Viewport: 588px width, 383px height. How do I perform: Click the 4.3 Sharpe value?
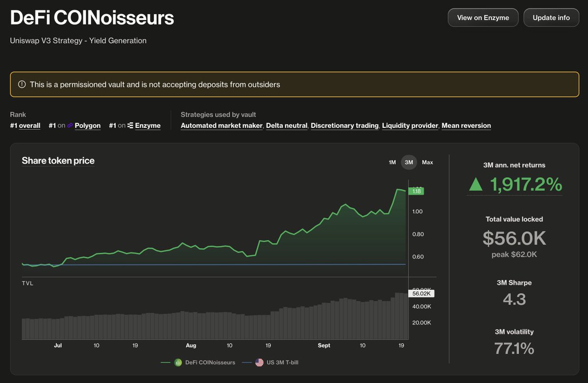[514, 299]
